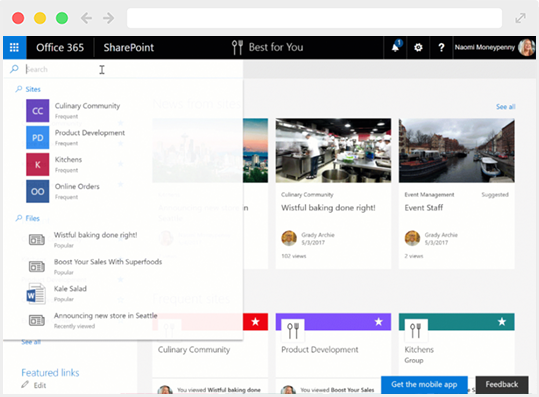Click the Best for You fork logo
The width and height of the screenshot is (539, 397).
tap(237, 47)
